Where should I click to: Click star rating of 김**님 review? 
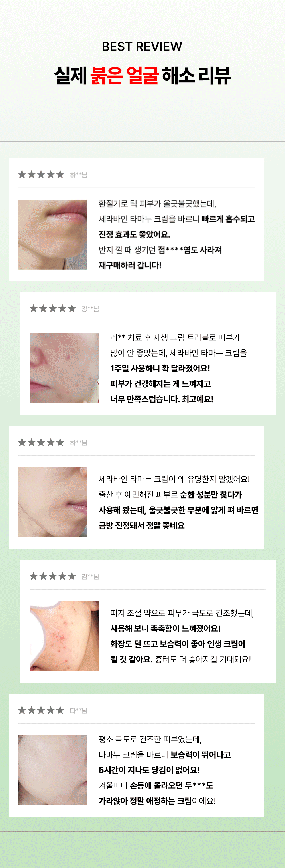point(53,576)
